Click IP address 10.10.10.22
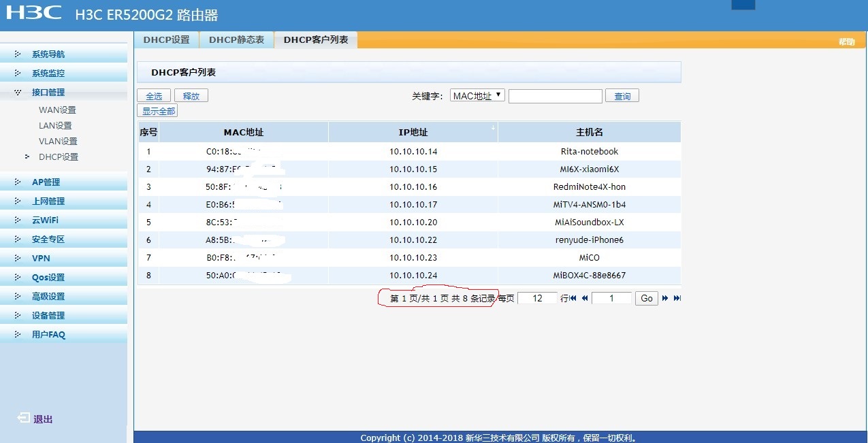 click(x=413, y=240)
